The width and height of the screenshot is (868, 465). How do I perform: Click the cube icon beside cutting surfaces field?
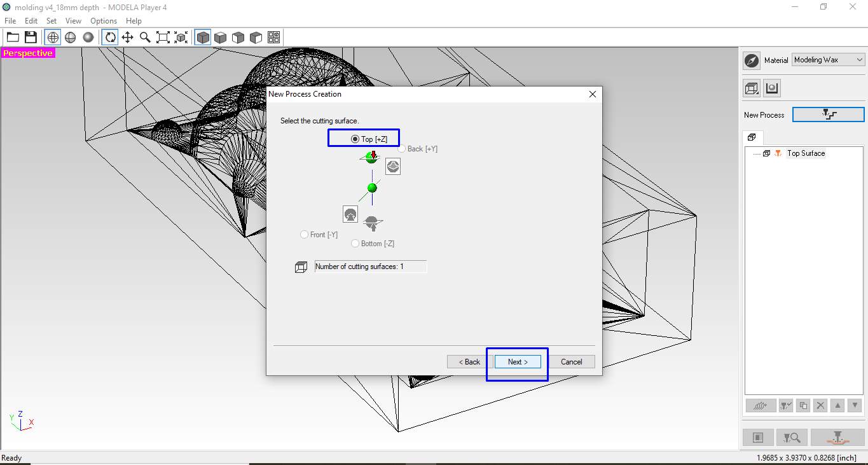pos(301,267)
